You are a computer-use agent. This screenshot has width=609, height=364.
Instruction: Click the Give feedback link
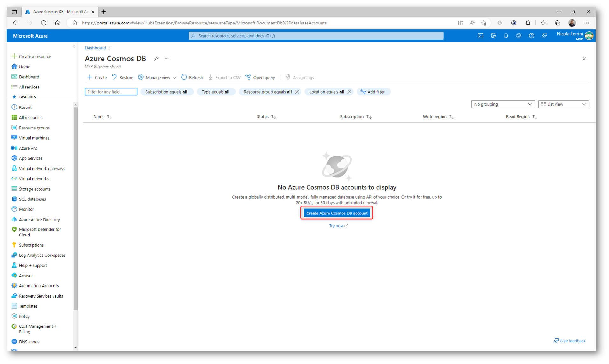[x=569, y=341]
